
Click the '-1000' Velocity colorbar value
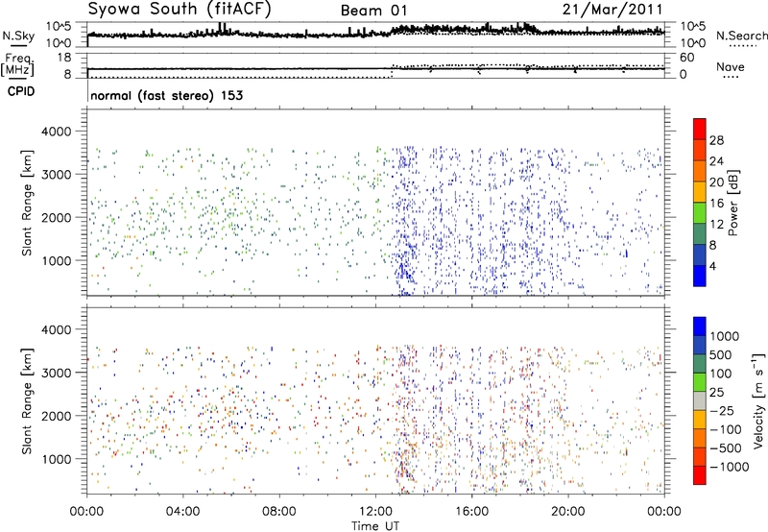tap(730, 467)
